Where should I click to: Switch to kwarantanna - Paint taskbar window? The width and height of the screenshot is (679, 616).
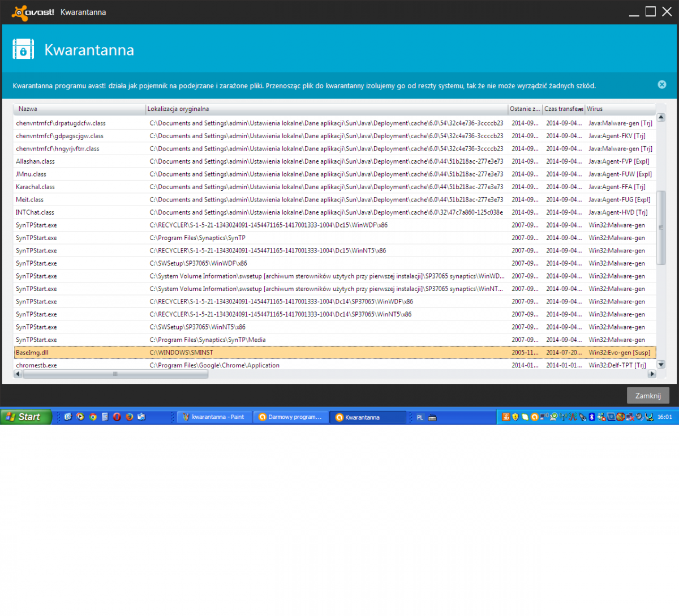[x=214, y=417]
